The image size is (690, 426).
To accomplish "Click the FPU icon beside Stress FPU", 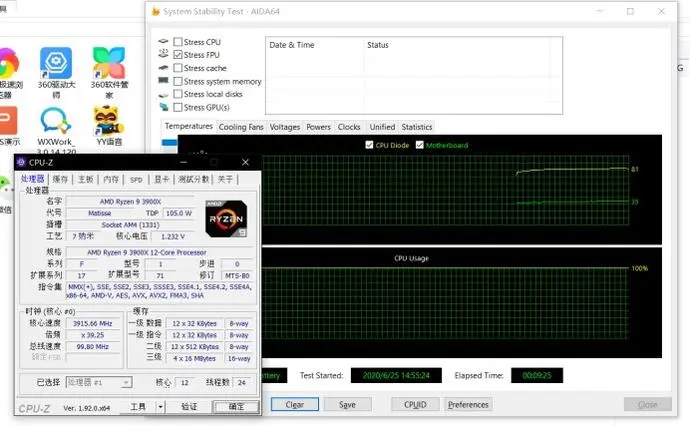I will click(163, 54).
